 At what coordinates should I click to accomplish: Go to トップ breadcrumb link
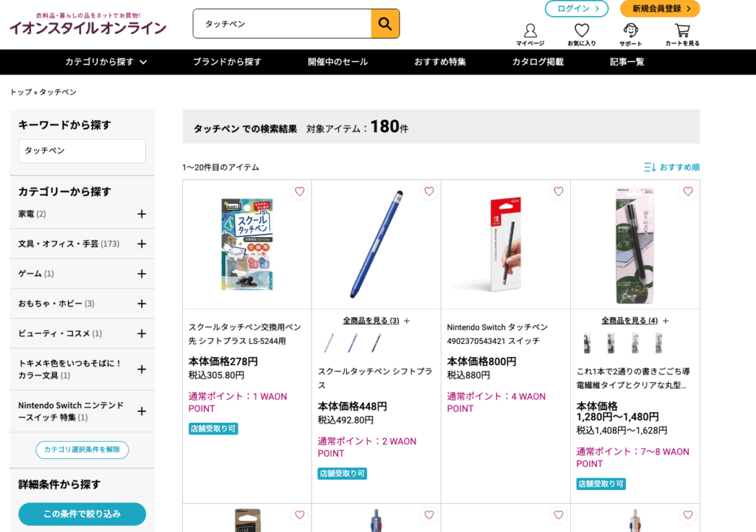(x=21, y=92)
